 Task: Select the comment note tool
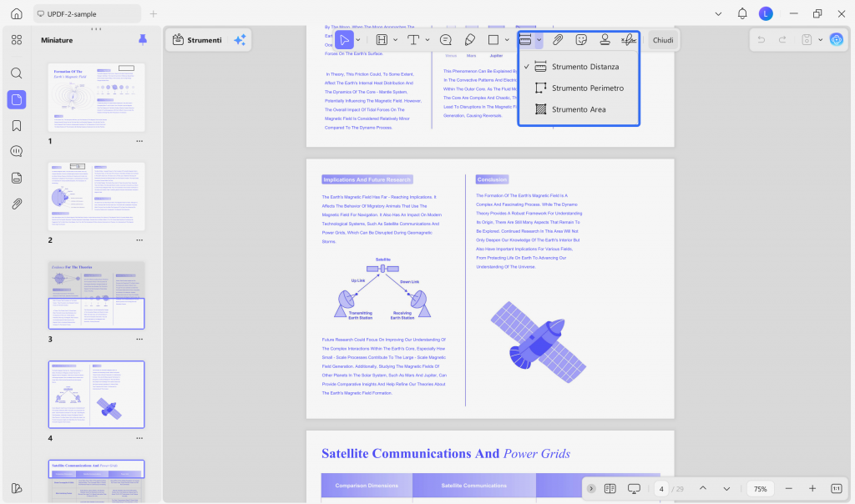tap(446, 40)
